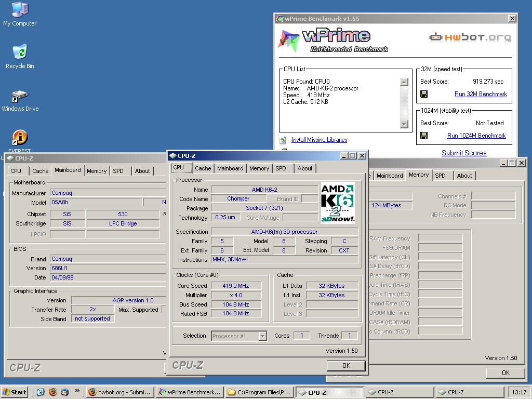Select About tab in left CPU-Z window

(x=142, y=171)
